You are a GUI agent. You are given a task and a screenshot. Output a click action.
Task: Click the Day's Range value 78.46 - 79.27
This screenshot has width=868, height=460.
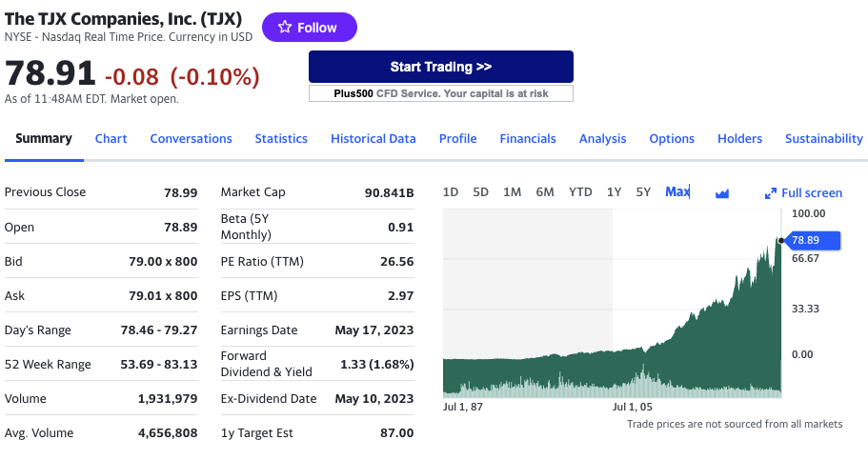[159, 330]
